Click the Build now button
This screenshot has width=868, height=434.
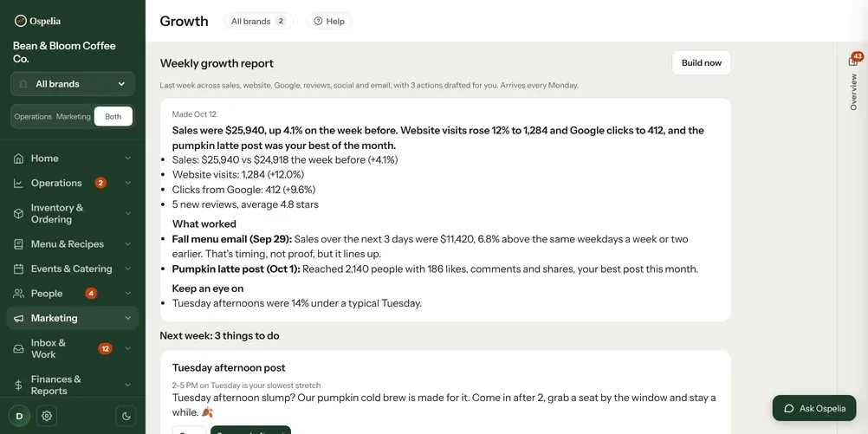point(702,62)
